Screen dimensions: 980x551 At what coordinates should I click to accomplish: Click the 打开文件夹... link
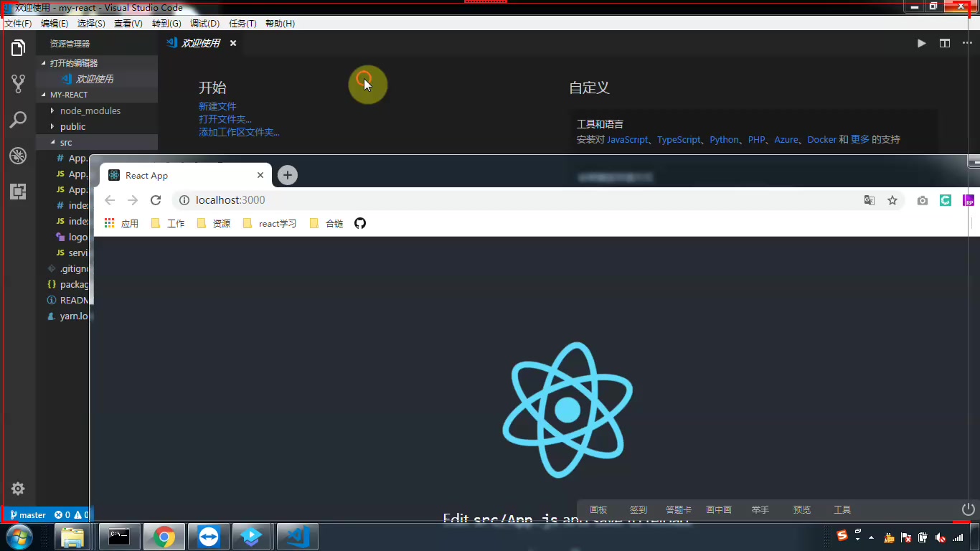(225, 119)
